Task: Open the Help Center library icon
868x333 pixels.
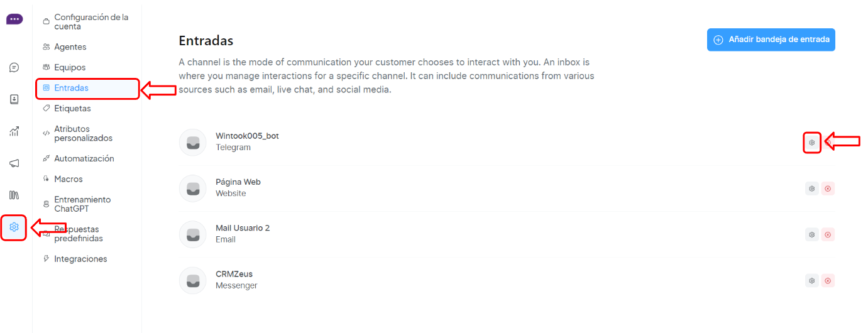Action: (x=14, y=195)
